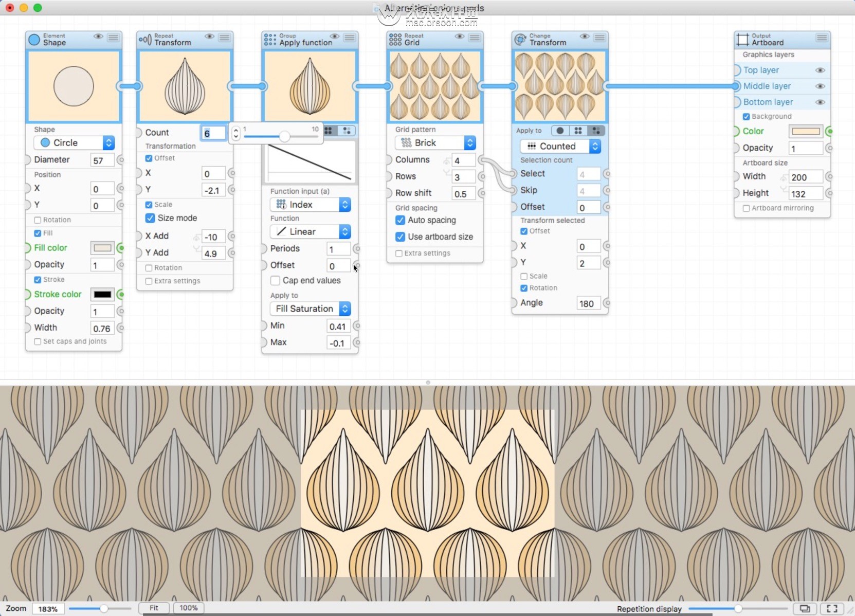Click the Count popup slider handle
855x616 pixels.
coord(284,137)
